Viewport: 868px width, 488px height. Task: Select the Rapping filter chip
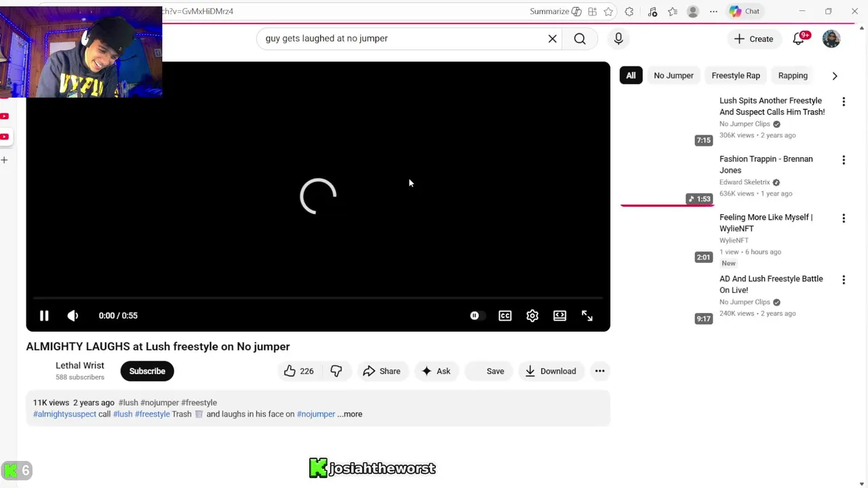[793, 75]
